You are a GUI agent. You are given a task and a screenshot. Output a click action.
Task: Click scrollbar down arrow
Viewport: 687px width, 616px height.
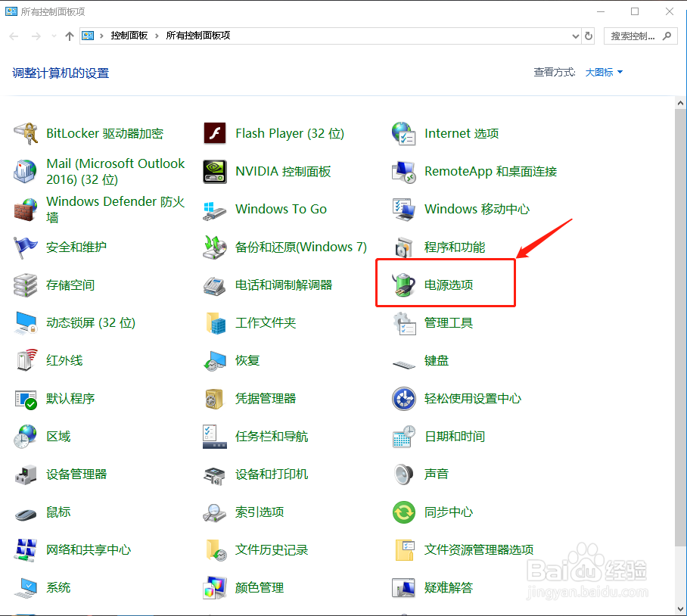680,608
